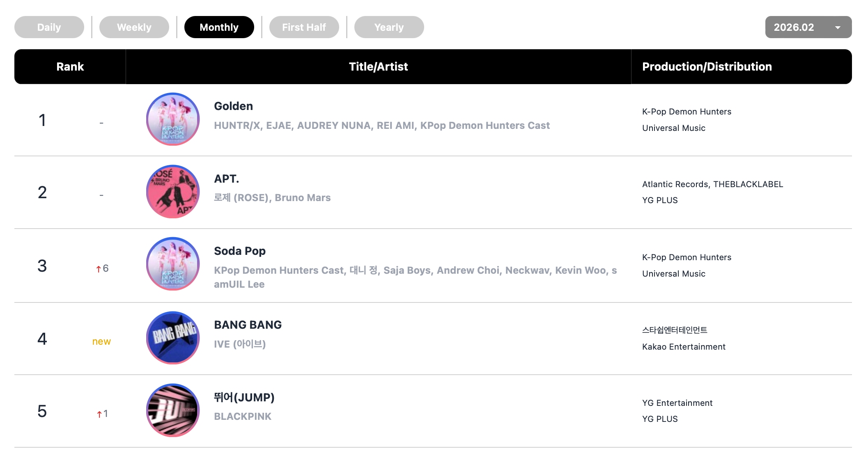Click the BANG BANG song title
Image resolution: width=868 pixels, height=451 pixels.
pos(248,325)
